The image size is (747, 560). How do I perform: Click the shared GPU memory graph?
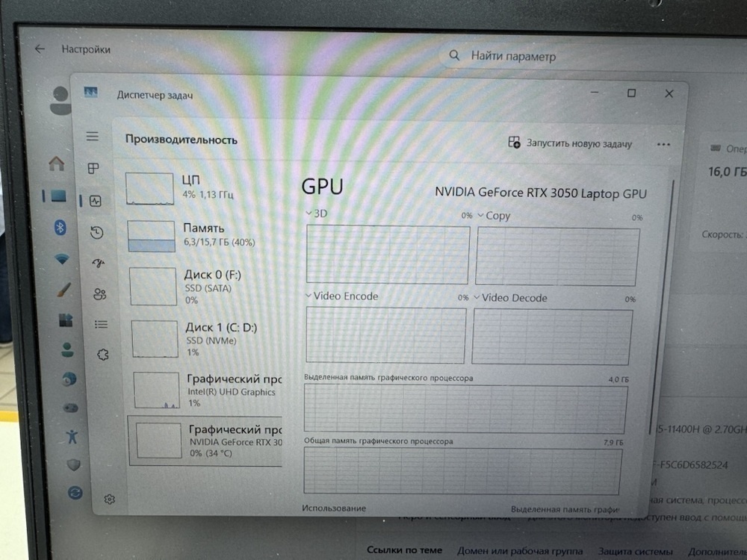[462, 471]
